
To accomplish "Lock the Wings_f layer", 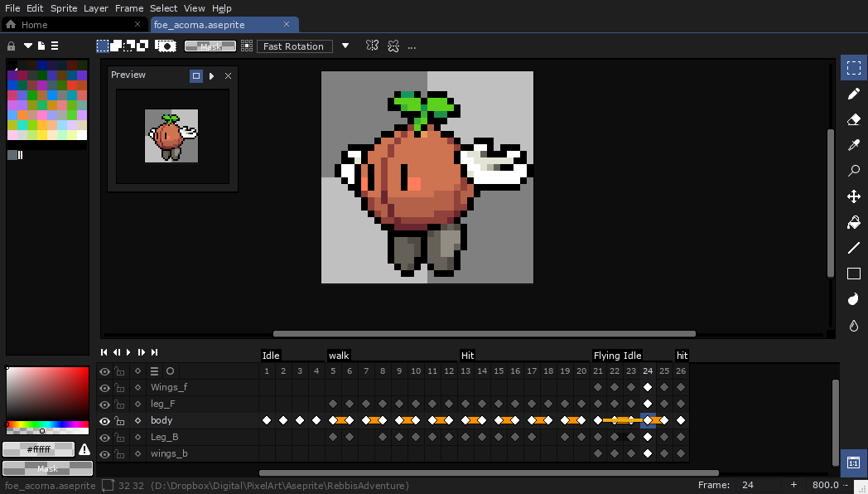I will point(119,388).
